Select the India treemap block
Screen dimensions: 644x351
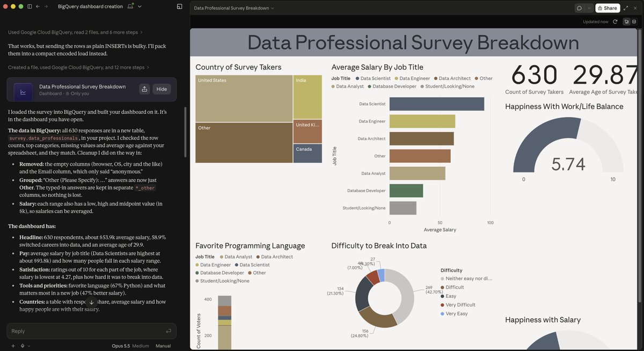coord(308,97)
